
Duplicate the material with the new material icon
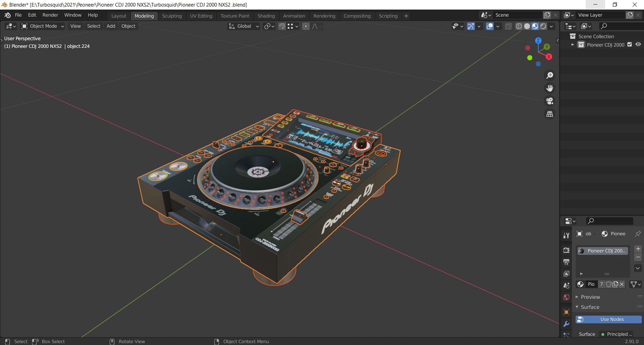tap(615, 284)
